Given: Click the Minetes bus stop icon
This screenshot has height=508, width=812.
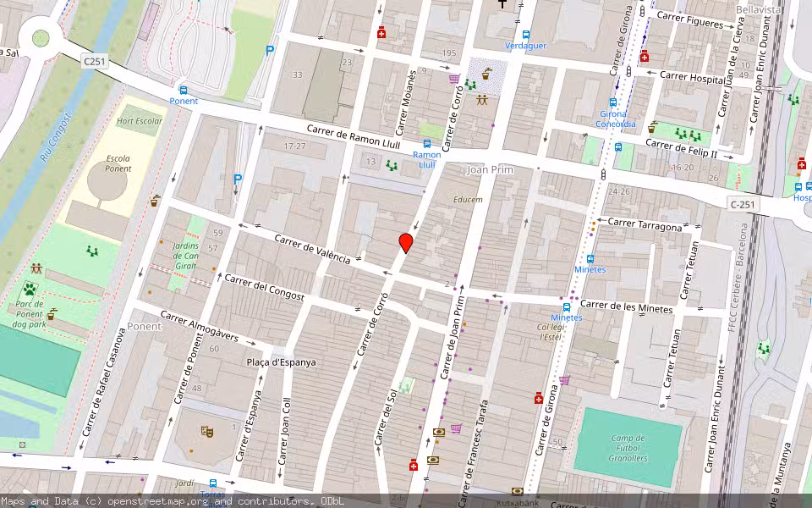Looking at the screenshot, I should pyautogui.click(x=590, y=258).
